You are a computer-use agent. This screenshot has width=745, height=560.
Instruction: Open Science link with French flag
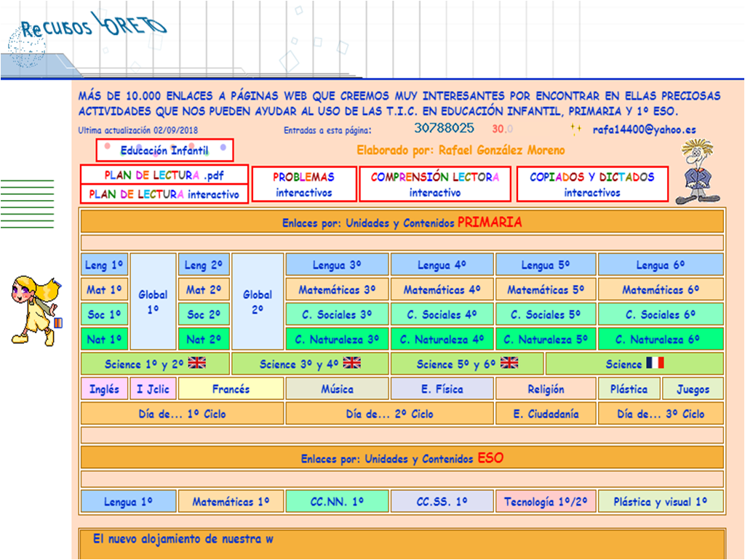[x=634, y=364]
